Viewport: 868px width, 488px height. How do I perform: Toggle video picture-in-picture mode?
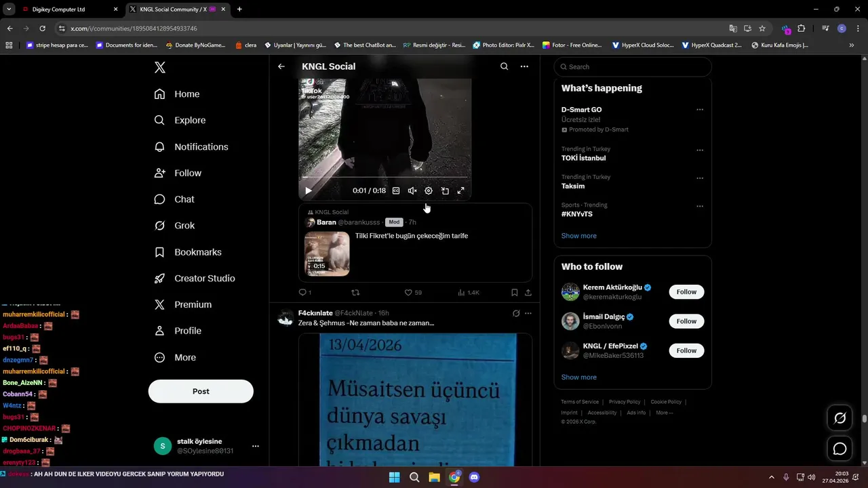click(x=445, y=190)
